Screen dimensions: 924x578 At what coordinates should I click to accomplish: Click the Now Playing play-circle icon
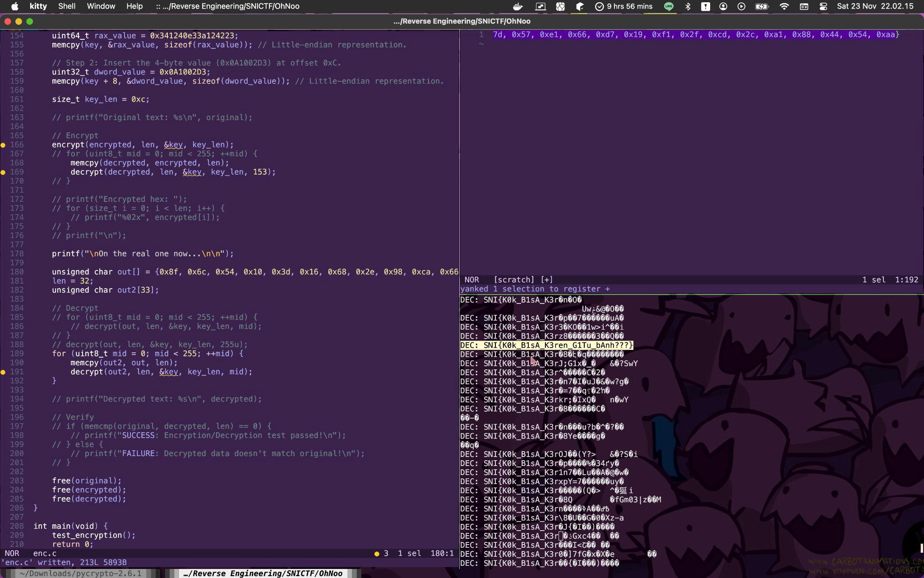click(x=741, y=6)
